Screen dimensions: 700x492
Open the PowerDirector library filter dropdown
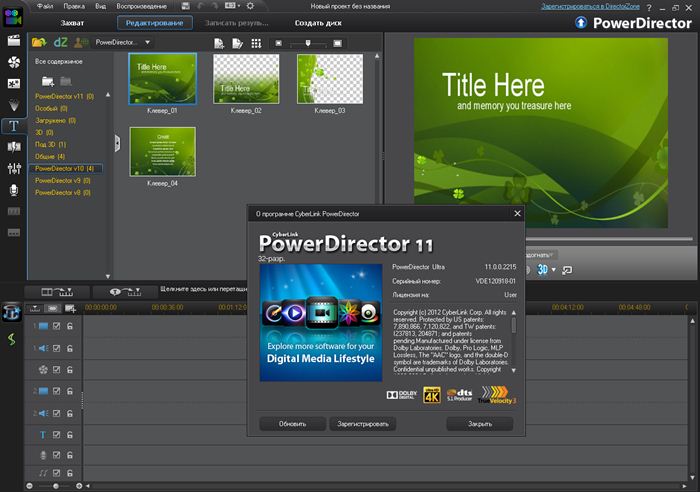[x=122, y=43]
